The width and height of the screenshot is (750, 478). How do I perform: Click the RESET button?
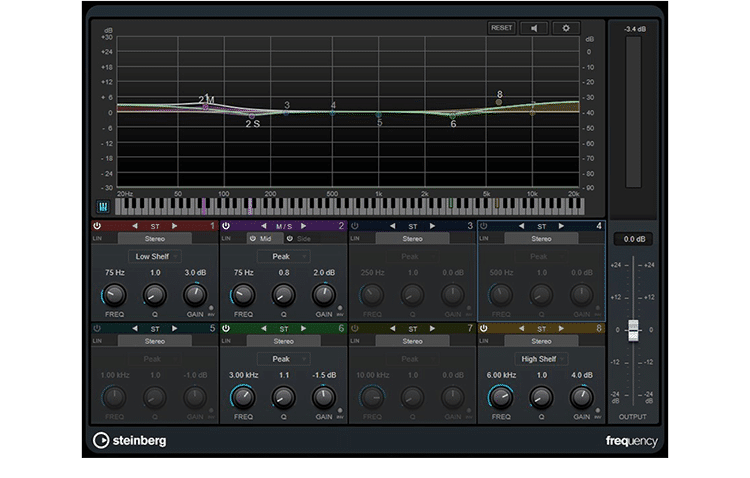tap(501, 28)
